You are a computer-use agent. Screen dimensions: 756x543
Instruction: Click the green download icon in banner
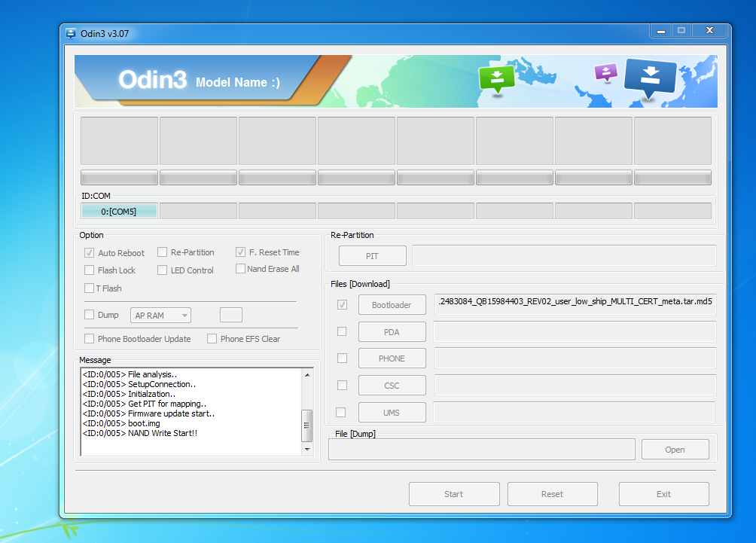[x=497, y=78]
